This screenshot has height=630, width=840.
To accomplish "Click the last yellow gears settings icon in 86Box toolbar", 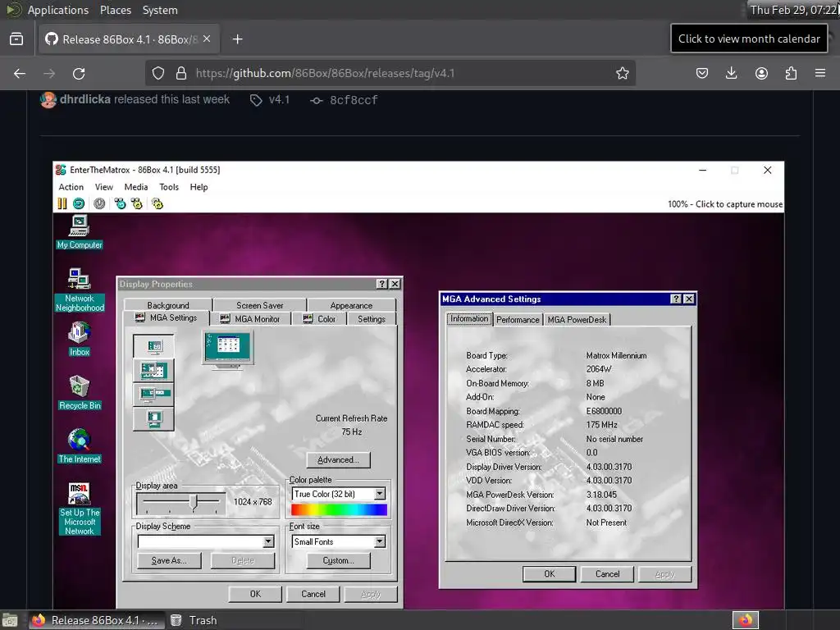I will pyautogui.click(x=157, y=203).
